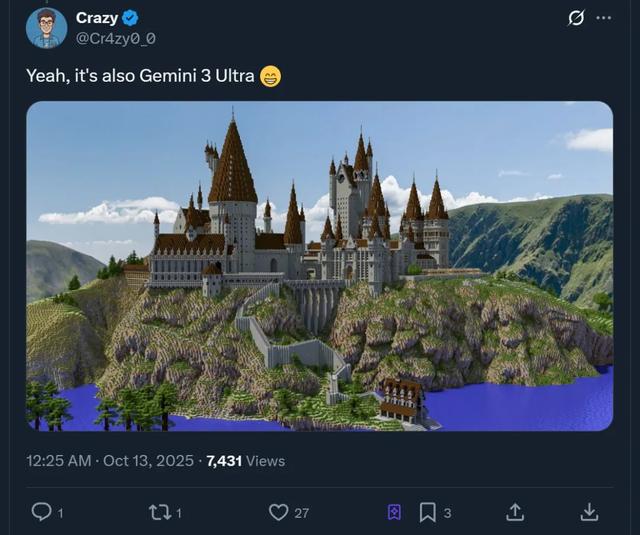Click the bookmark count 3
This screenshot has height=535, width=640.
(448, 513)
